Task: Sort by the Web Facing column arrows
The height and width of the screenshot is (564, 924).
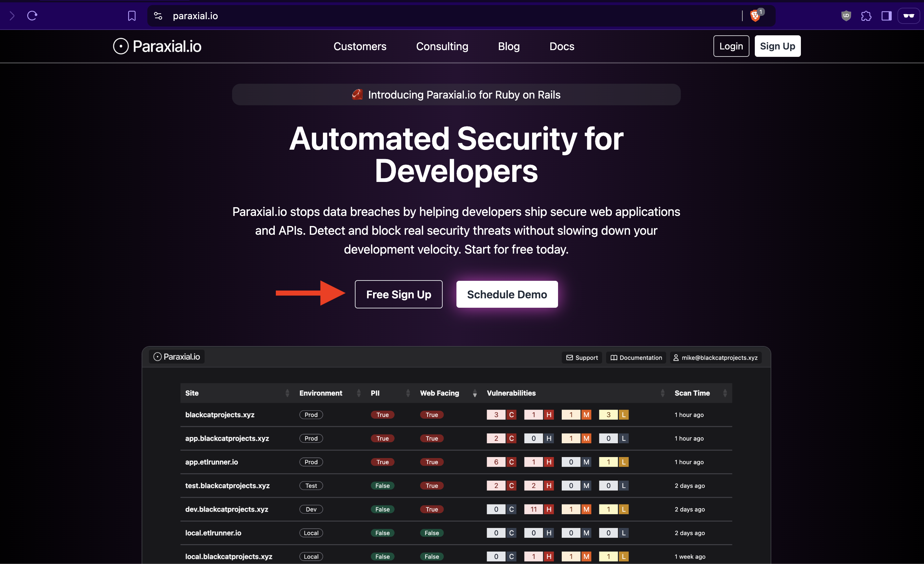Action: (x=475, y=393)
